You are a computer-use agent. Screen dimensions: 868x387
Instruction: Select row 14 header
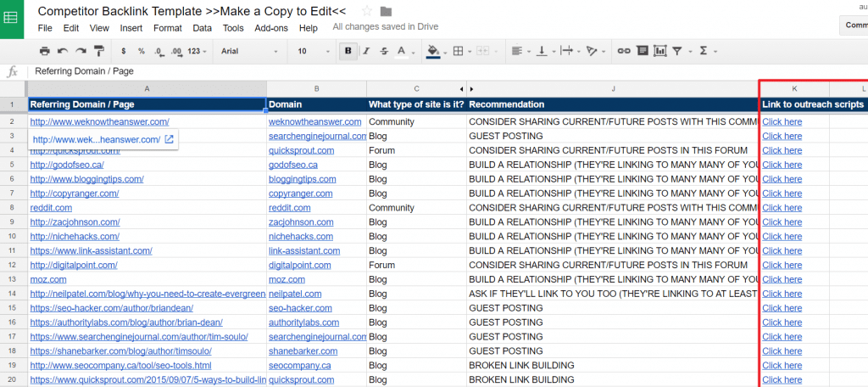click(12, 294)
